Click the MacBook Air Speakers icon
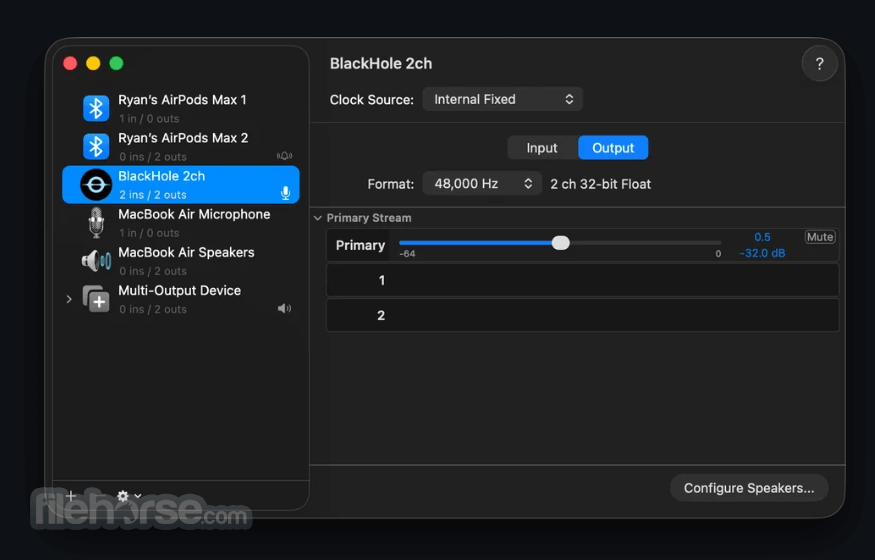The height and width of the screenshot is (560, 875). (96, 260)
